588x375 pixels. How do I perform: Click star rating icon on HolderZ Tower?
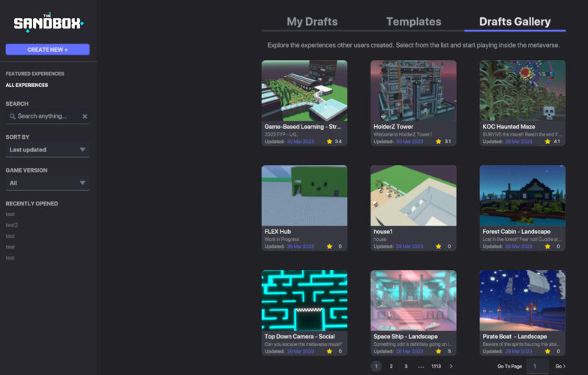[438, 141]
